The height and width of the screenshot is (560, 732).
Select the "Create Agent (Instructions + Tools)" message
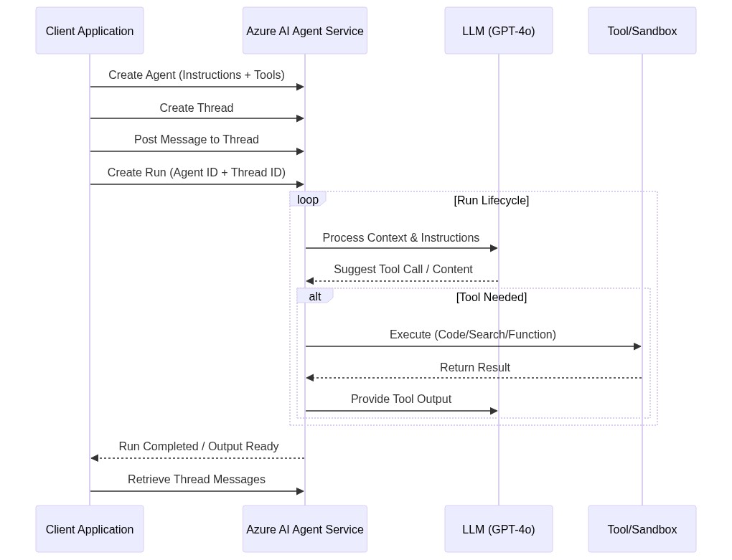click(x=197, y=75)
